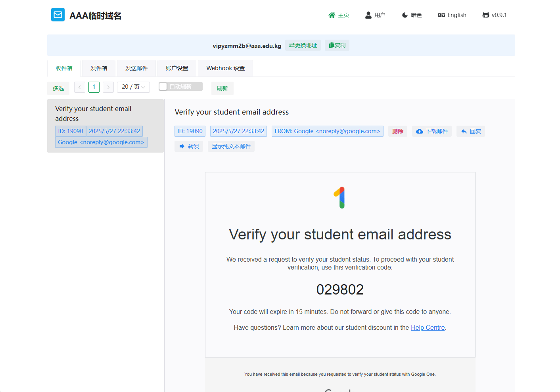560x392 pixels.
Task: Open the 20 per page dropdown
Action: point(133,87)
